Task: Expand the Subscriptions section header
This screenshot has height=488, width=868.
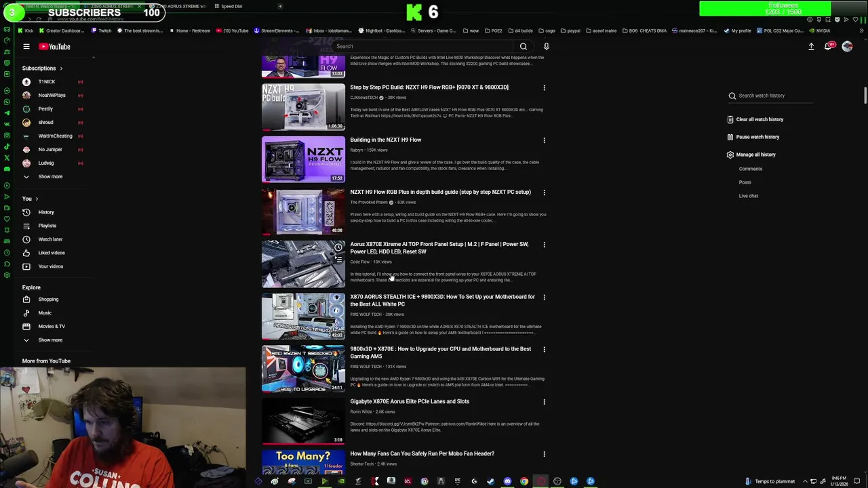Action: click(x=42, y=68)
